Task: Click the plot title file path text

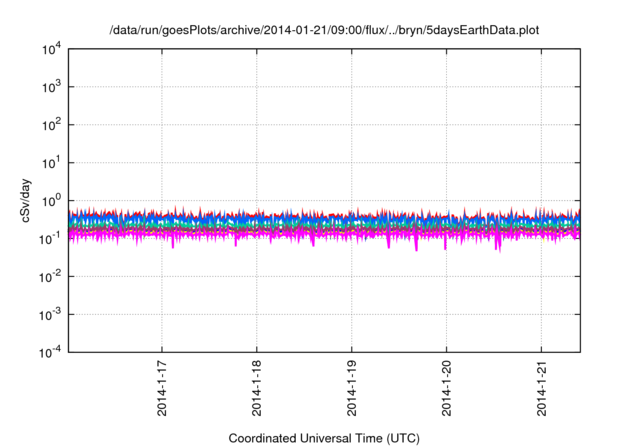Action: pyautogui.click(x=324, y=31)
